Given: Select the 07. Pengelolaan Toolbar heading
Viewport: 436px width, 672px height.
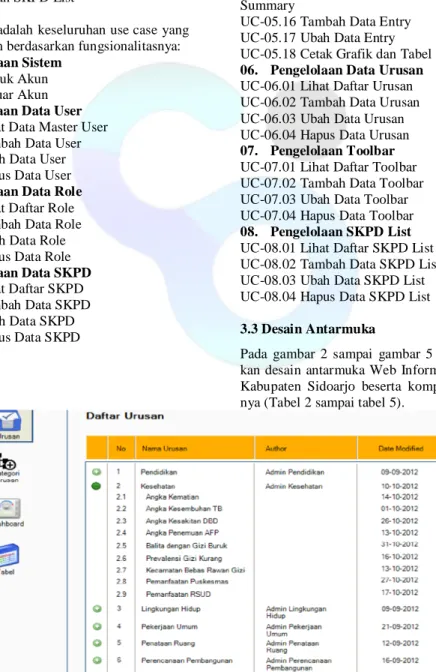Looking at the screenshot, I should point(317,151).
